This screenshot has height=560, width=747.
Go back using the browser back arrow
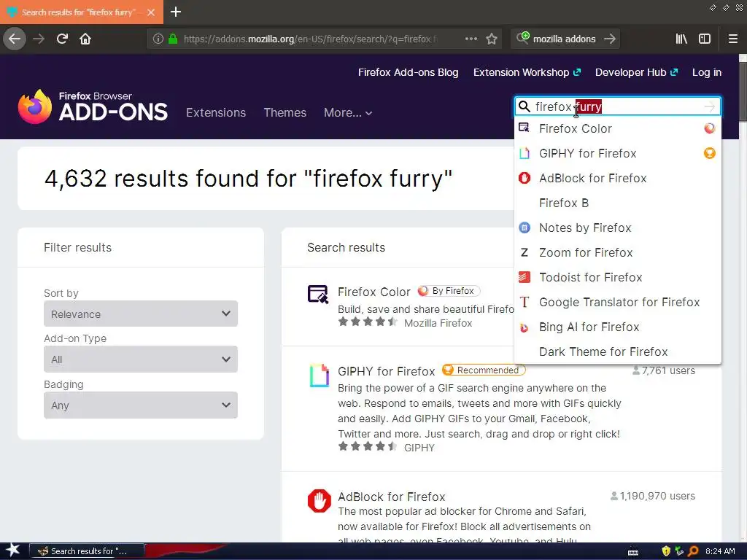pyautogui.click(x=15, y=39)
